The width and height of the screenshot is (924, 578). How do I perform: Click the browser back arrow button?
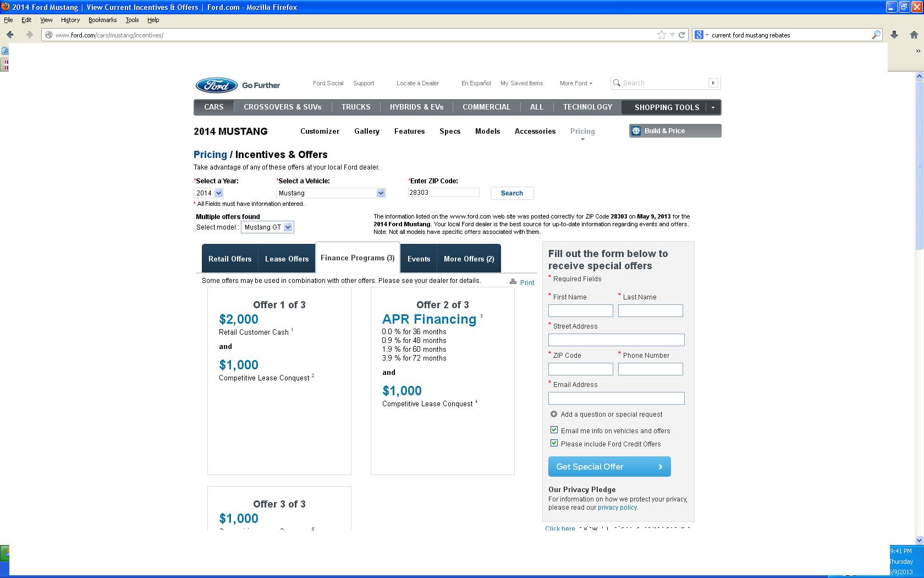(x=10, y=35)
